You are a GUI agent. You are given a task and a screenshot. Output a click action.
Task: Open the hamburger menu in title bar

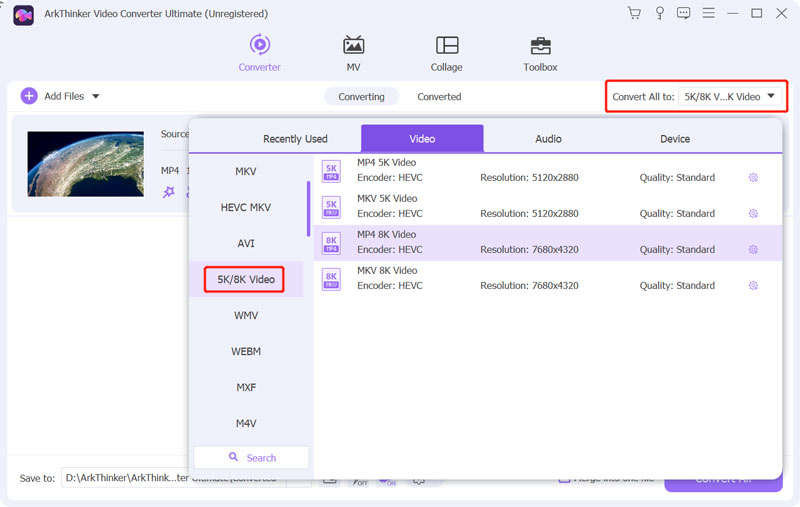pyautogui.click(x=708, y=13)
